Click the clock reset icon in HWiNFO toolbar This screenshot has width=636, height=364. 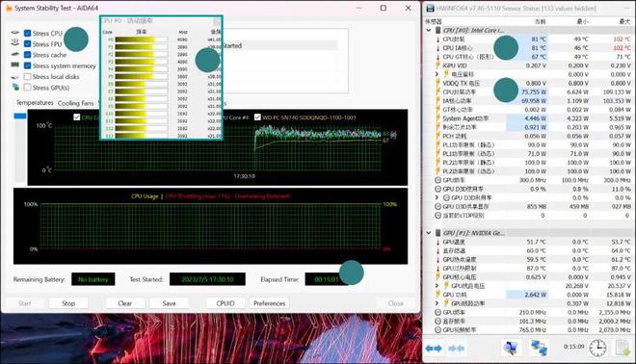point(597,348)
